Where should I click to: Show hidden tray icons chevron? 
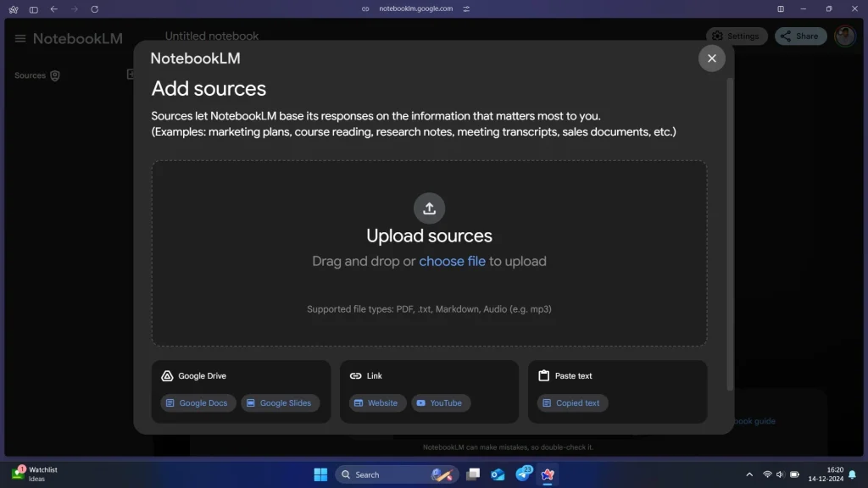point(749,474)
